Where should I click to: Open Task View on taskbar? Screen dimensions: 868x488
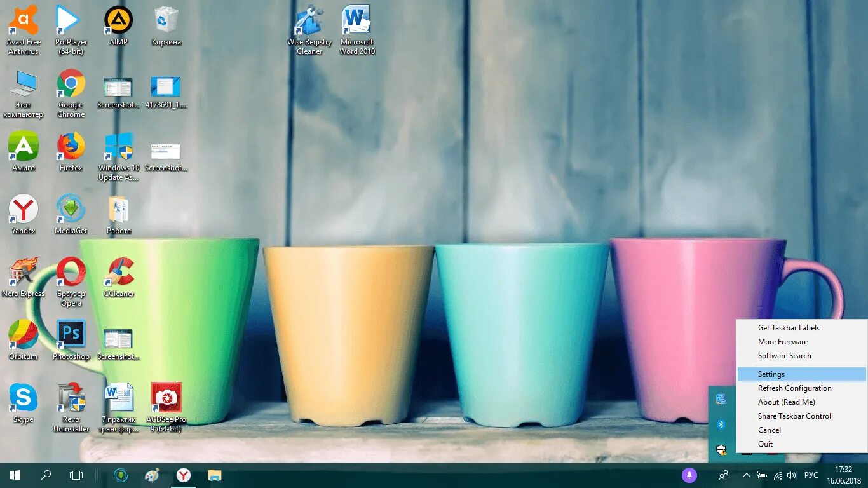(x=76, y=475)
